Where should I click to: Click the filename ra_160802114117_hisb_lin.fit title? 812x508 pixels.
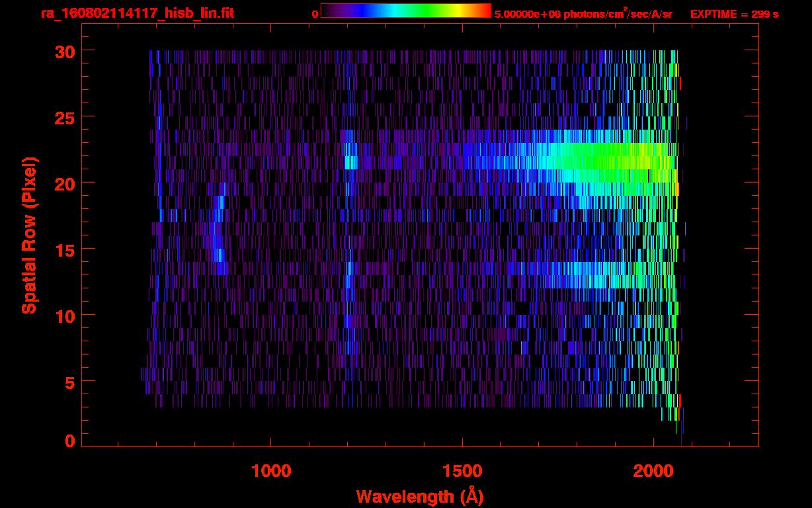tap(137, 13)
